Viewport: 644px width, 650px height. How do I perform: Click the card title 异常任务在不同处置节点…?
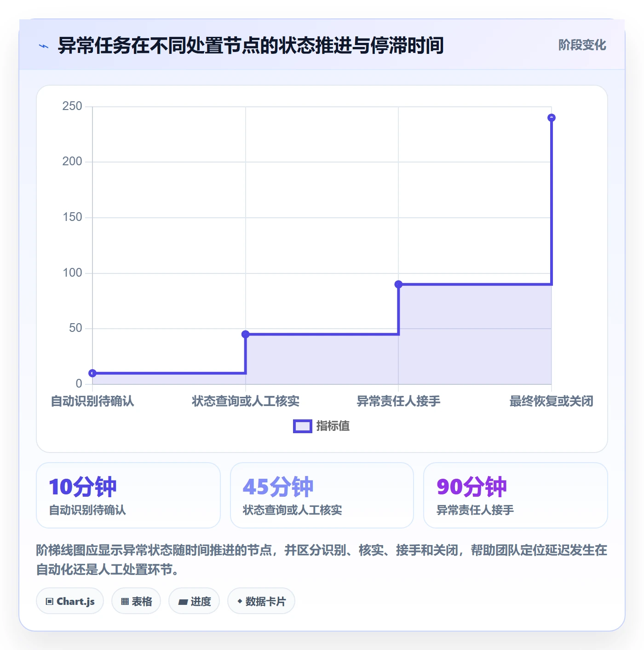(x=251, y=46)
